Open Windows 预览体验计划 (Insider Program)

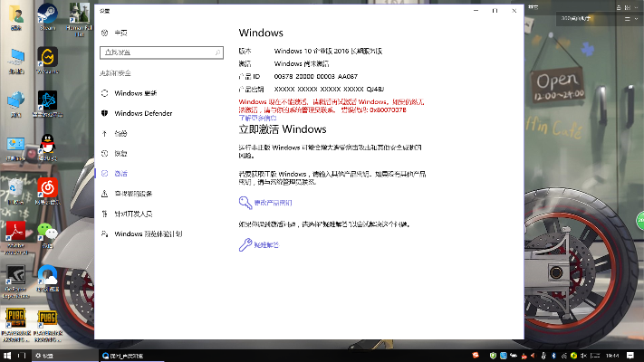point(148,233)
